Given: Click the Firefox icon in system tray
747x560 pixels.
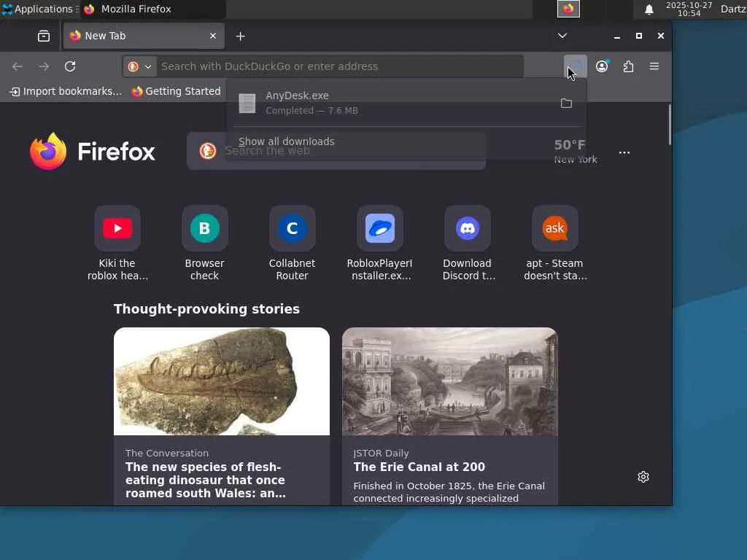Looking at the screenshot, I should click(x=568, y=9).
